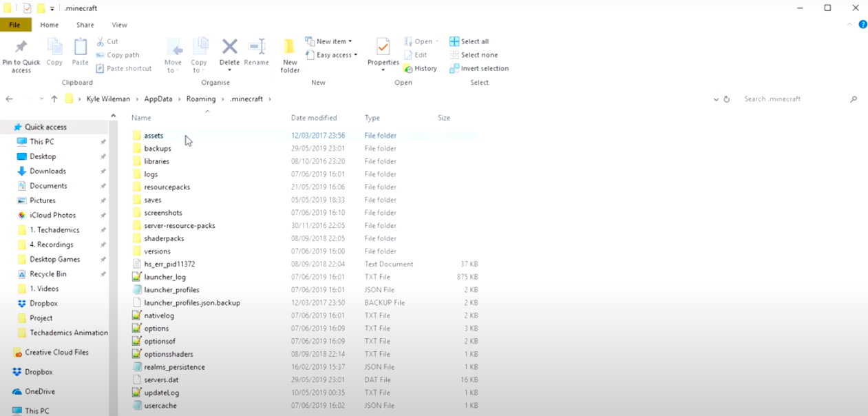Sort by Date modified column
Viewport: 868px width, 416px height.
tap(314, 118)
